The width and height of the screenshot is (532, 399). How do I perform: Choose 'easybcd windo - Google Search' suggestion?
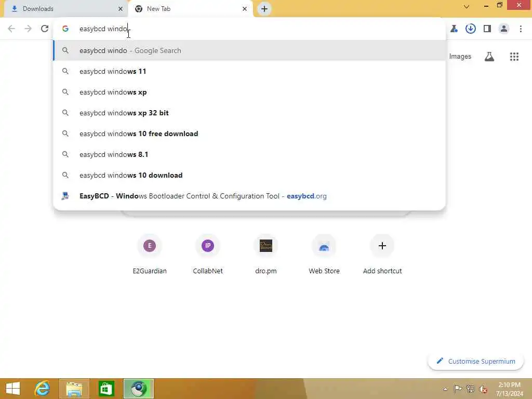click(250, 50)
